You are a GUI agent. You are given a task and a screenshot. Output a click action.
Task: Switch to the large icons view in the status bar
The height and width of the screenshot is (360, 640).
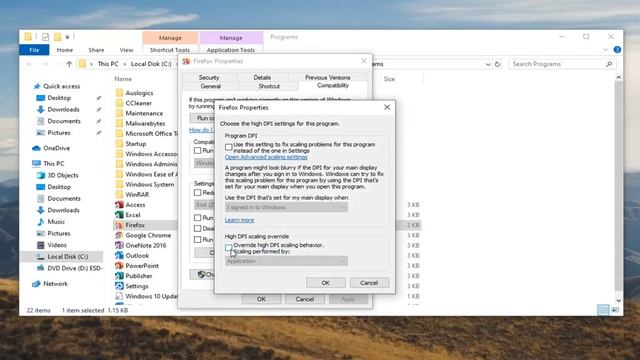point(615,310)
